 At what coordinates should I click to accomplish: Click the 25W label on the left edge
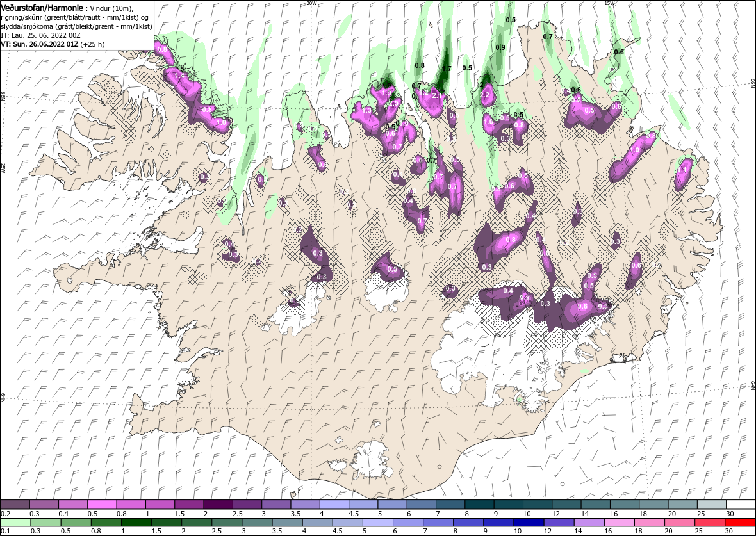tap(3, 168)
